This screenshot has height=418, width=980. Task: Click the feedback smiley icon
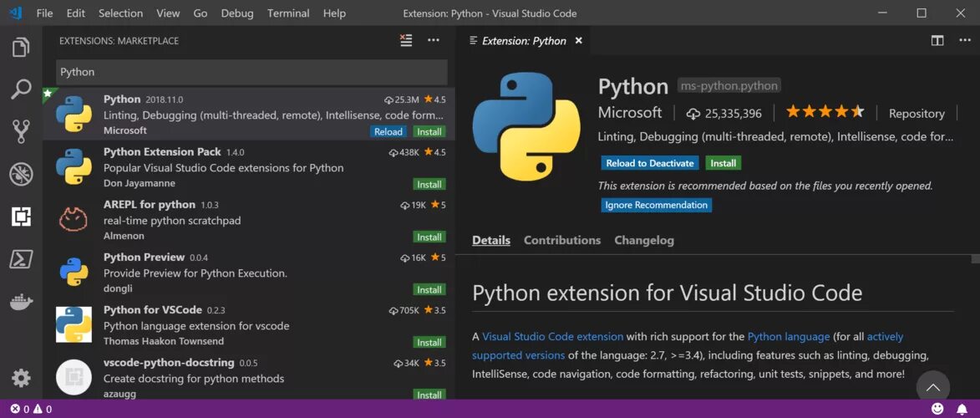point(937,410)
